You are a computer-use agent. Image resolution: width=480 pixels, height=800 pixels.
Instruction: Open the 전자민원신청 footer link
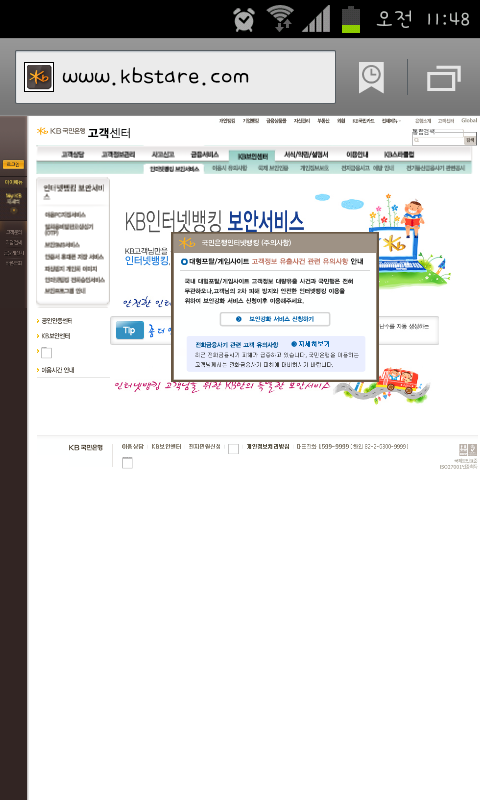point(205,446)
